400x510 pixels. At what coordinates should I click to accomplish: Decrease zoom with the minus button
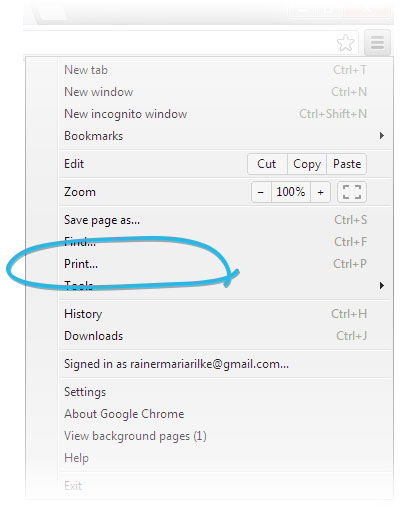[261, 192]
